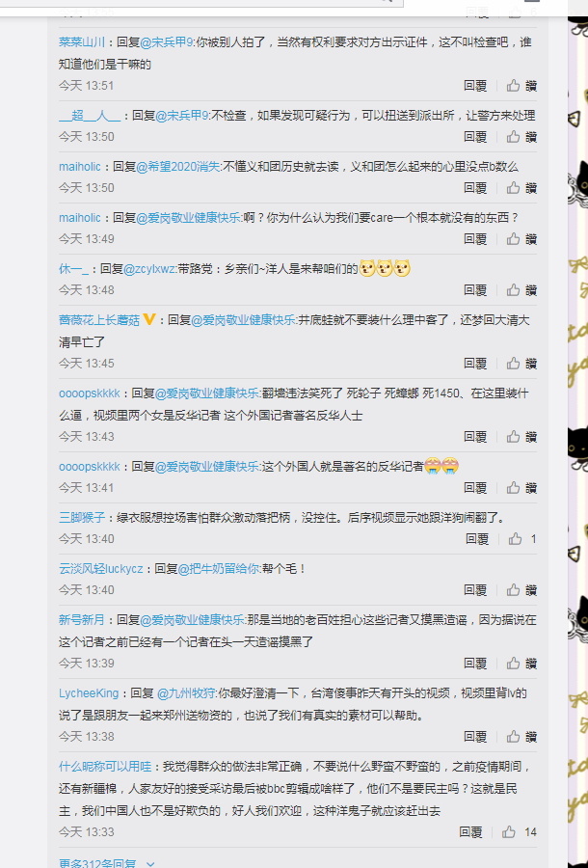Image resolution: width=588 pixels, height=868 pixels.
Task: Like 蔷薇花上长蘑菇's comment
Action: (x=521, y=364)
